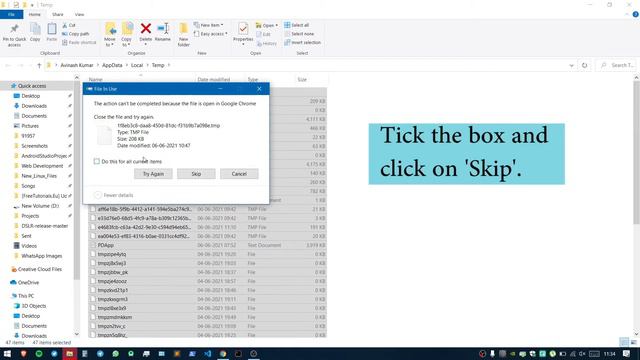Click Invert selection in ribbon
The height and width of the screenshot is (360, 640).
303,42
